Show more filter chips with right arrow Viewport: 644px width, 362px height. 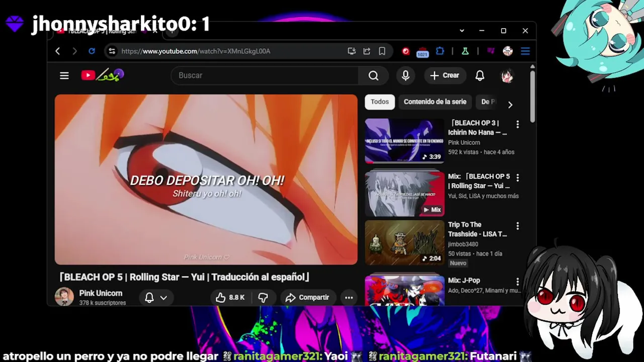(x=510, y=105)
